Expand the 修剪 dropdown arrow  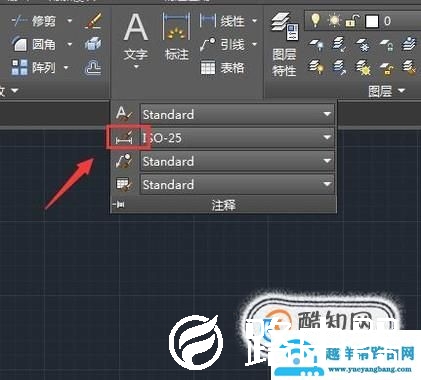(69, 21)
